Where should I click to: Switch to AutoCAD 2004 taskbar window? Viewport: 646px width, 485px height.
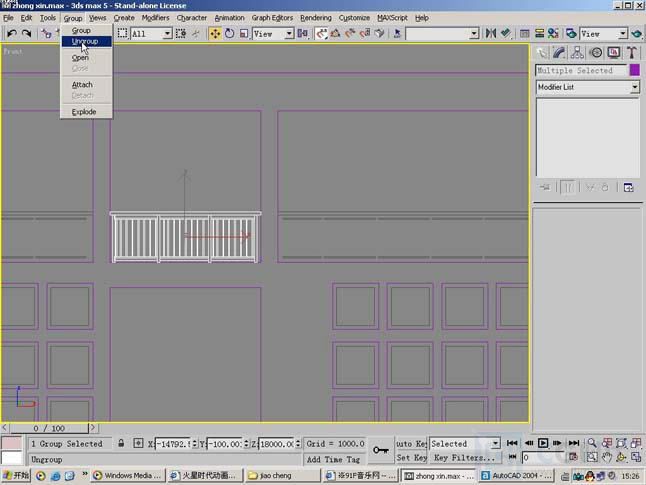pos(517,476)
